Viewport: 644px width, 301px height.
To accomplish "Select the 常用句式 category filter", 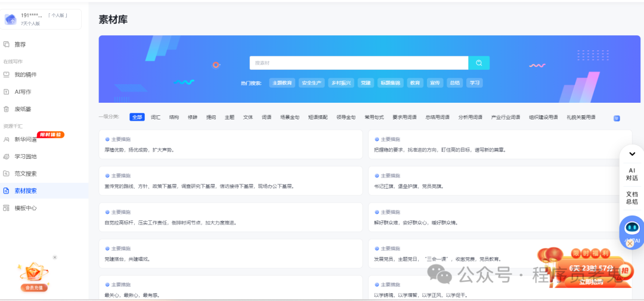I will click(374, 117).
